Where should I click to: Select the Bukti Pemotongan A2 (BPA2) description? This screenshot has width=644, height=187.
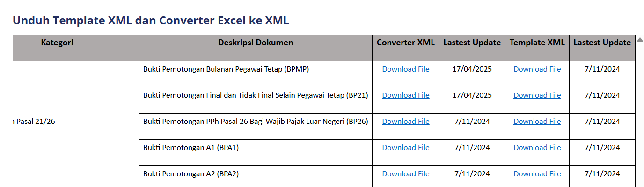[191, 174]
